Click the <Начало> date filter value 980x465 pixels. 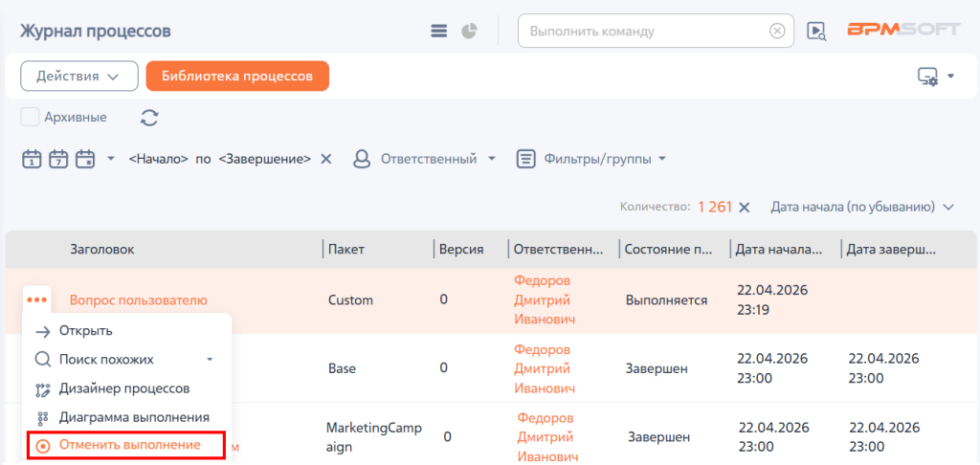(x=159, y=160)
